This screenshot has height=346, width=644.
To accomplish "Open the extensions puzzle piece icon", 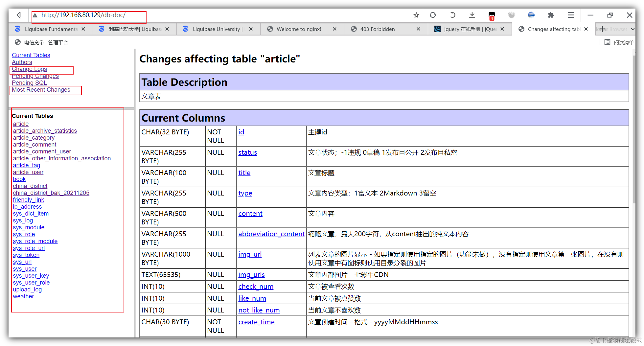I will 551,15.
